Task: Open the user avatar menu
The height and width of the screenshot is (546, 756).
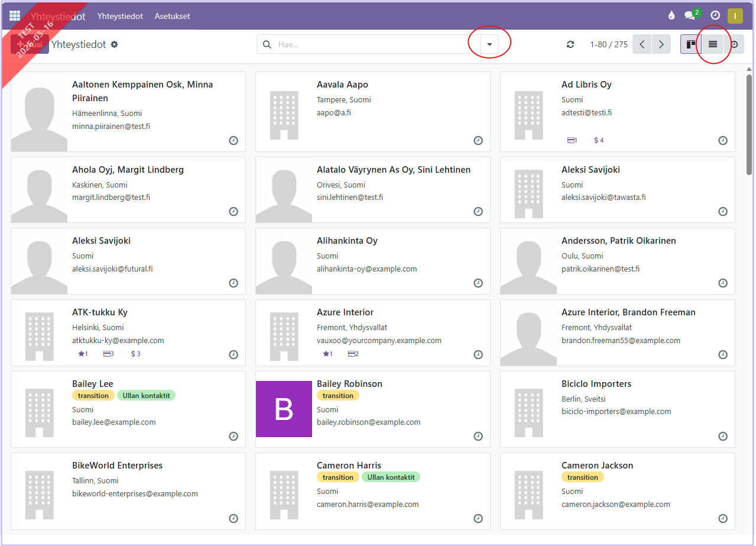Action: (x=735, y=16)
